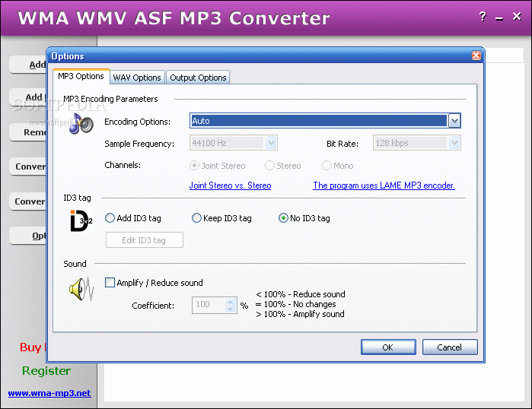532x409 pixels.
Task: Choose Joint Stereo channel radio button
Action: [194, 166]
